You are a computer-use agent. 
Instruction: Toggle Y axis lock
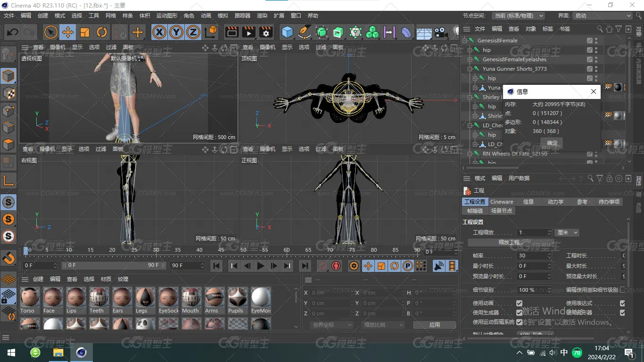point(176,32)
